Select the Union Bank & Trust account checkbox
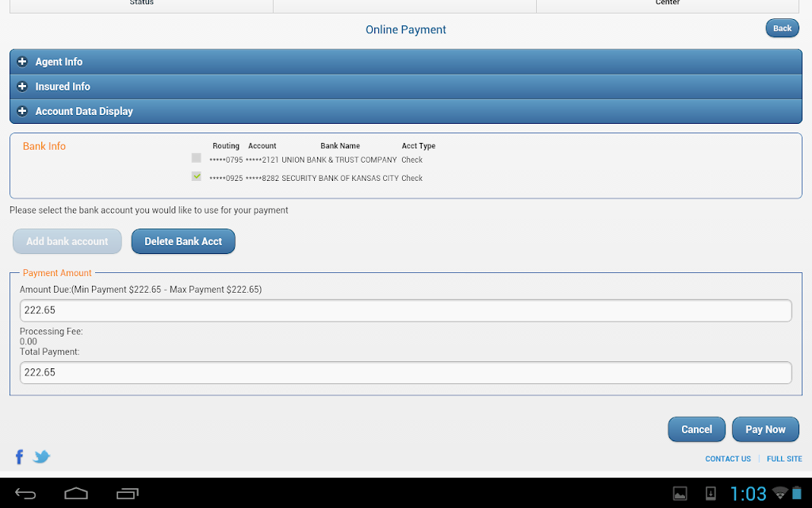The height and width of the screenshot is (508, 812). click(197, 158)
